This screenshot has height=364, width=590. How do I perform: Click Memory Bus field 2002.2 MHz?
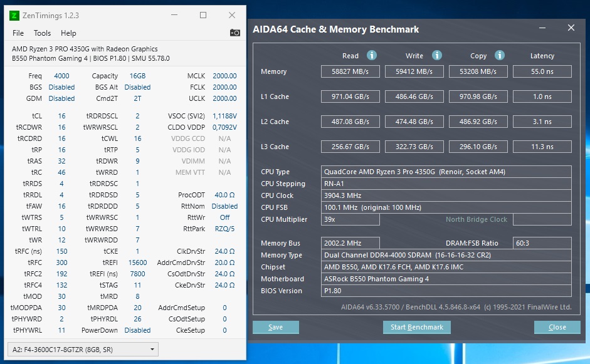pos(350,243)
